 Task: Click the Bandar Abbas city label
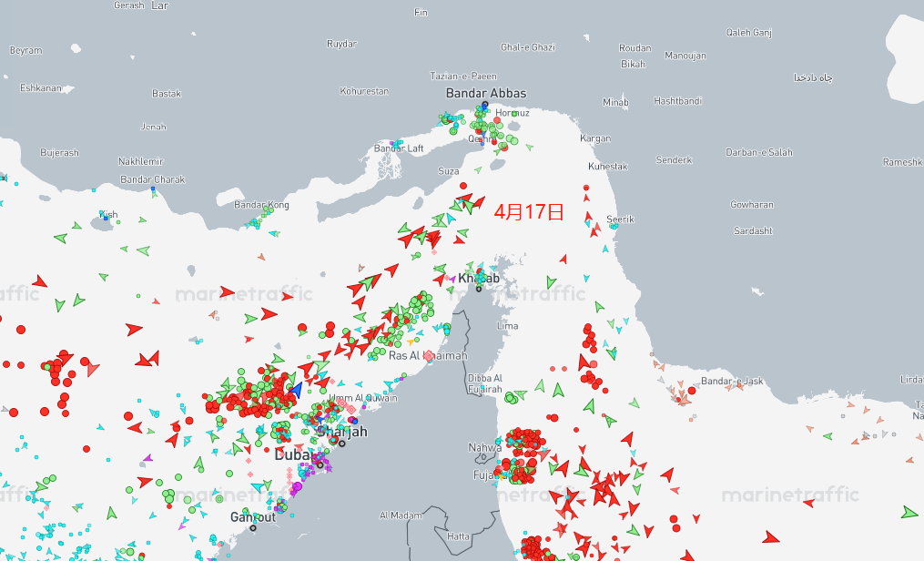pos(485,93)
